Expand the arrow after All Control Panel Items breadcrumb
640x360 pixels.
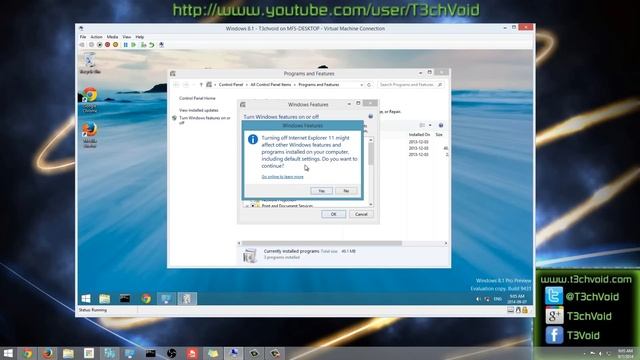(x=295, y=84)
